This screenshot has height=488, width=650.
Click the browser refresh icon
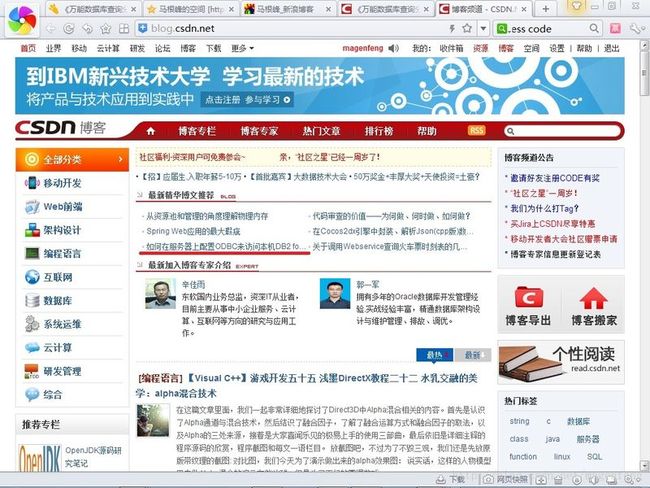pos(69,29)
